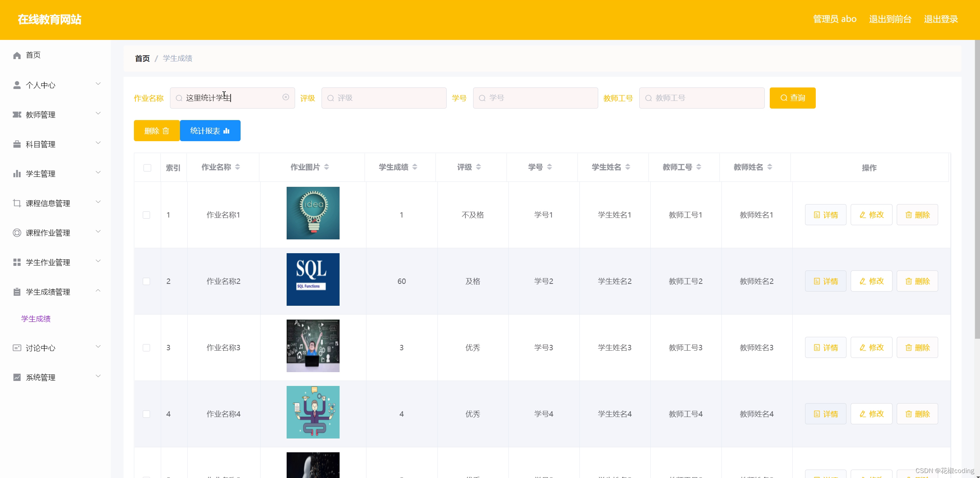Screen dimensions: 980x478
Task: Sort by 教师姓名 column arrows
Action: (770, 167)
